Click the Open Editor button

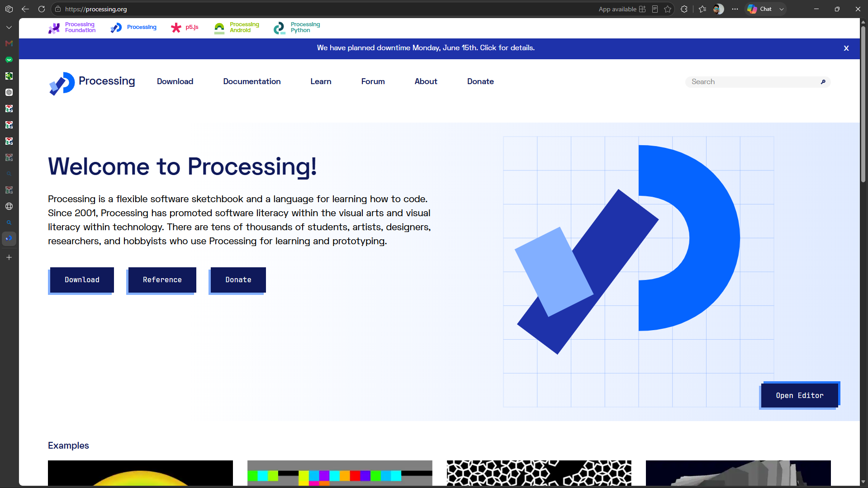point(800,395)
